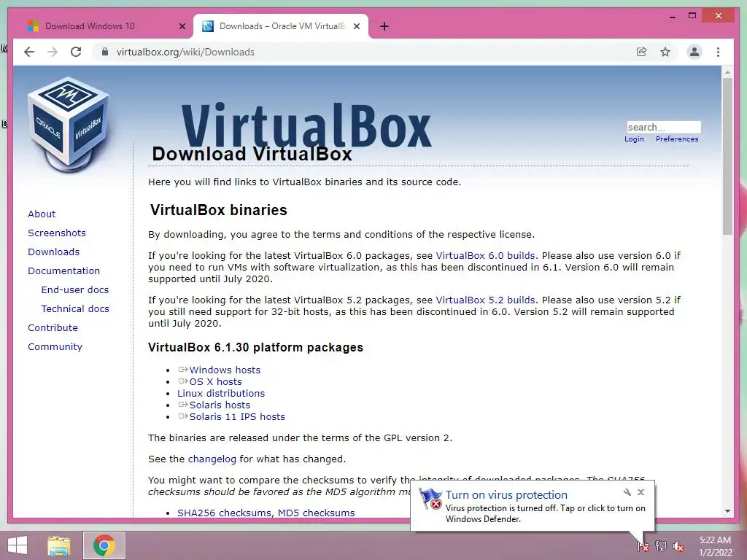Open Chrome three-dot menu
This screenshot has width=747, height=560.
(x=718, y=52)
